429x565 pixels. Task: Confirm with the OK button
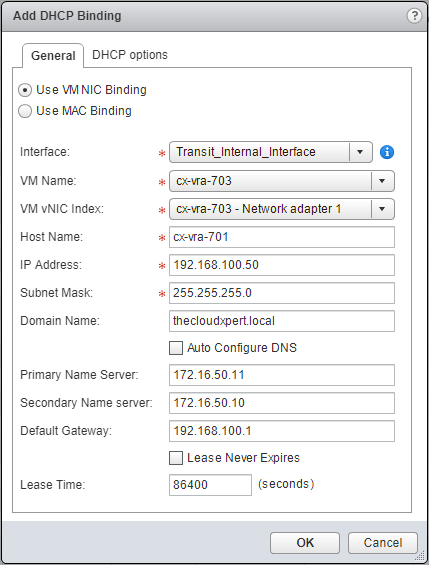click(305, 543)
